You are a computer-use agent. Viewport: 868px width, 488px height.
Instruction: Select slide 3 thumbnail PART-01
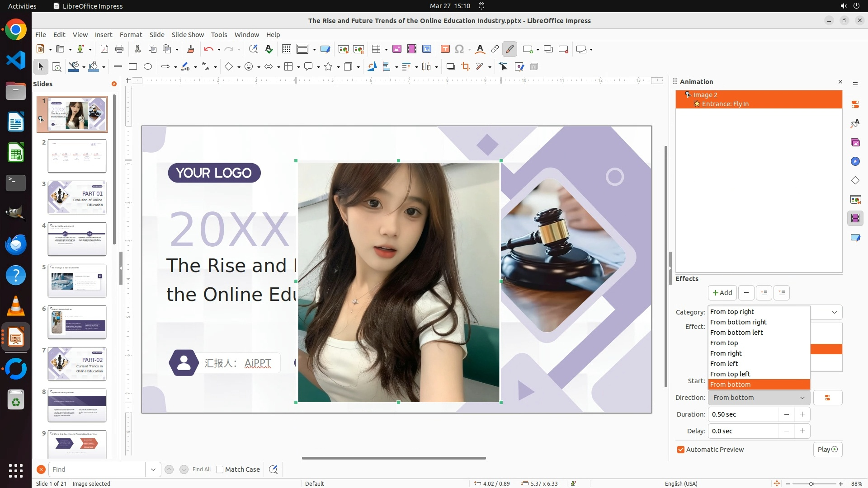coord(77,197)
